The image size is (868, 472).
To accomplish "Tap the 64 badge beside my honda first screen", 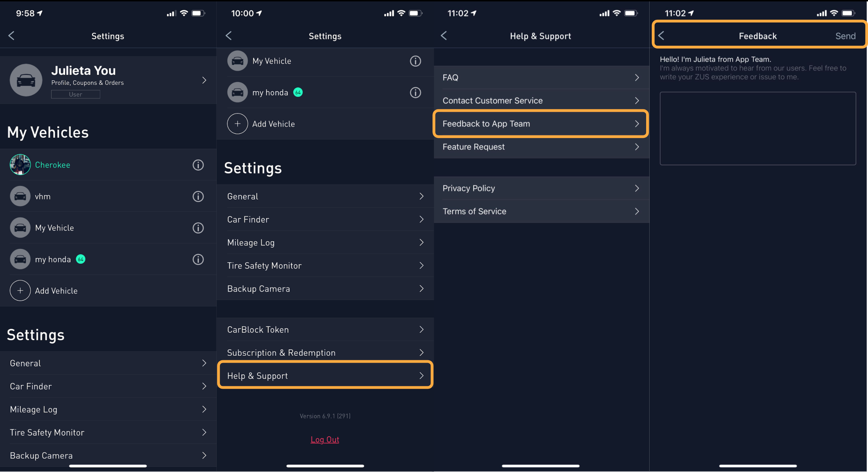I will coord(81,259).
